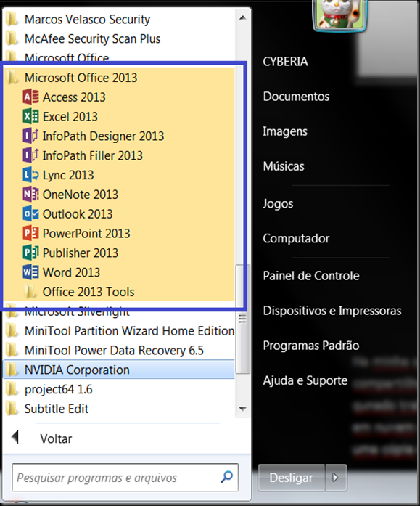
Task: Click the programs list scrollbar thumb
Action: (243, 319)
